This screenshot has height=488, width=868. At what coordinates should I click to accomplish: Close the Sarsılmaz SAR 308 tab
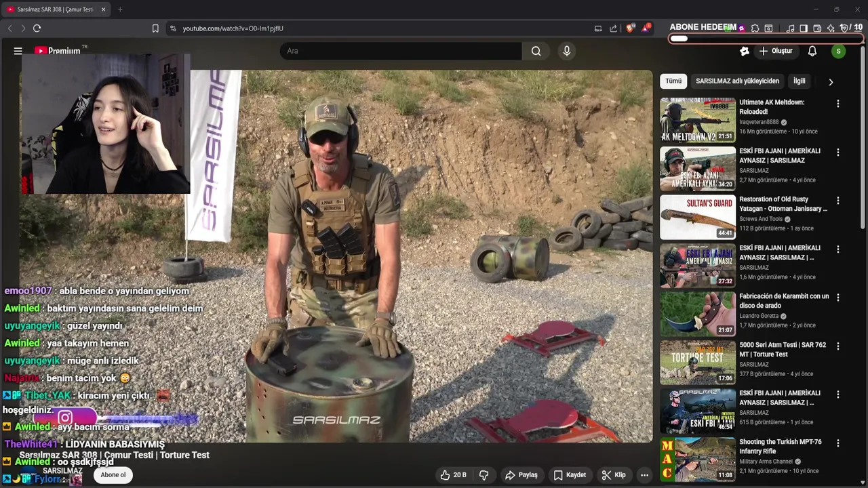pos(103,9)
